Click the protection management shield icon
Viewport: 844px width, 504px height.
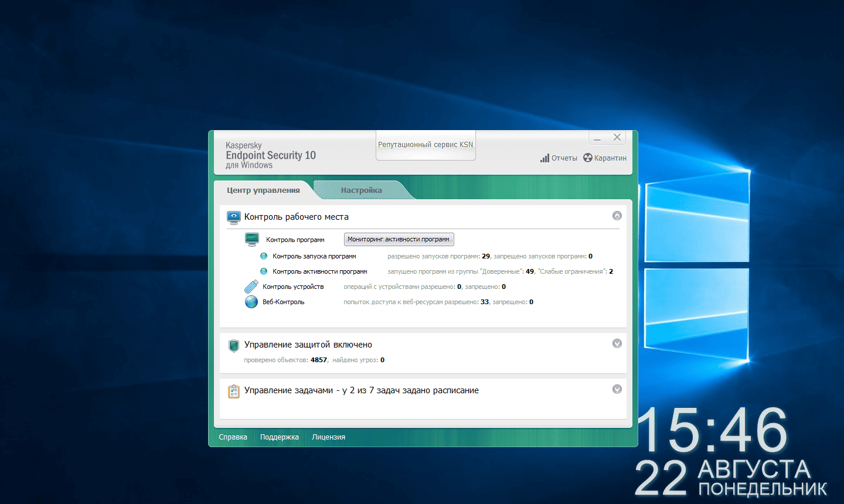[234, 345]
